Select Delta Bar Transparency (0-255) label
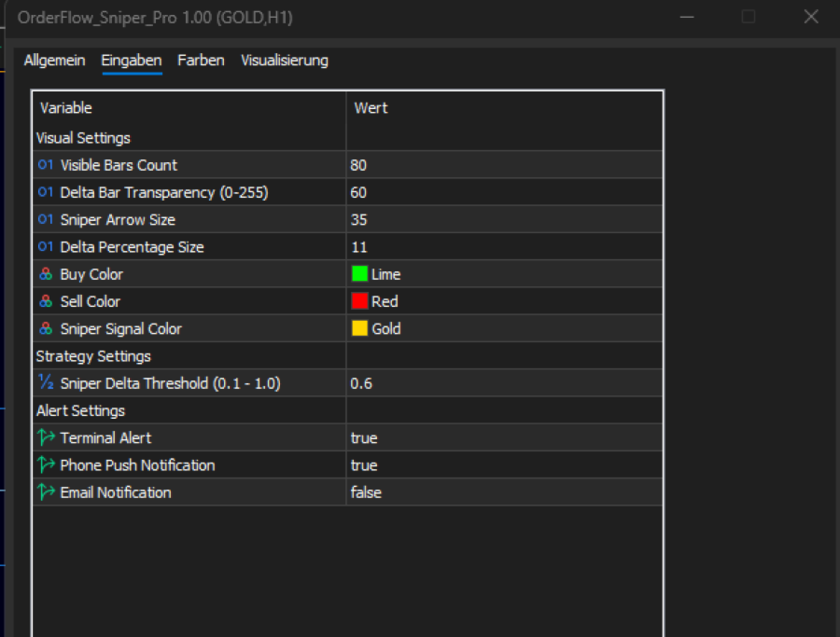Image resolution: width=840 pixels, height=637 pixels. coord(164,192)
